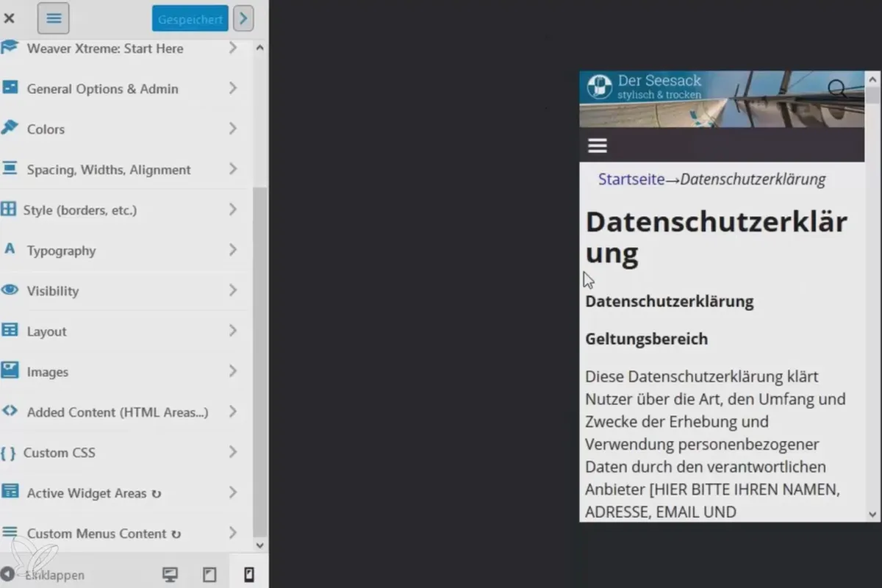The image size is (882, 588).
Task: Switch preview to desktop device
Action: coord(170,575)
